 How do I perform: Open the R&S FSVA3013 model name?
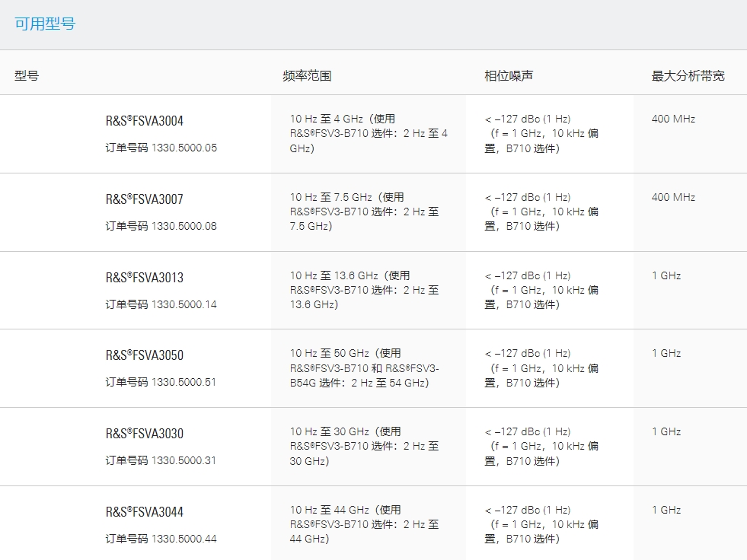pos(145,278)
